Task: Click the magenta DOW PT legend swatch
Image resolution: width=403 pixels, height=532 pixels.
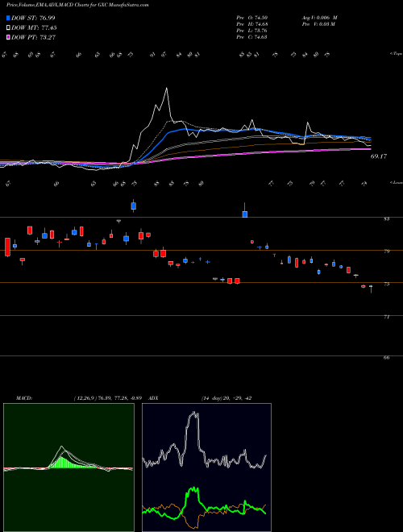Action: (x=9, y=37)
